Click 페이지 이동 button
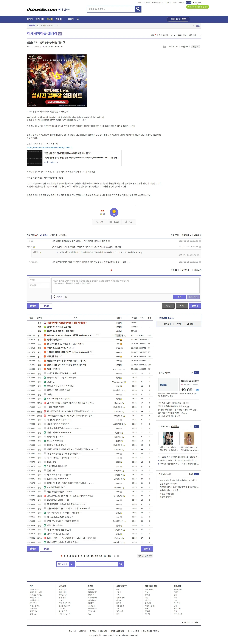The height and width of the screenshot is (644, 228). (145, 556)
